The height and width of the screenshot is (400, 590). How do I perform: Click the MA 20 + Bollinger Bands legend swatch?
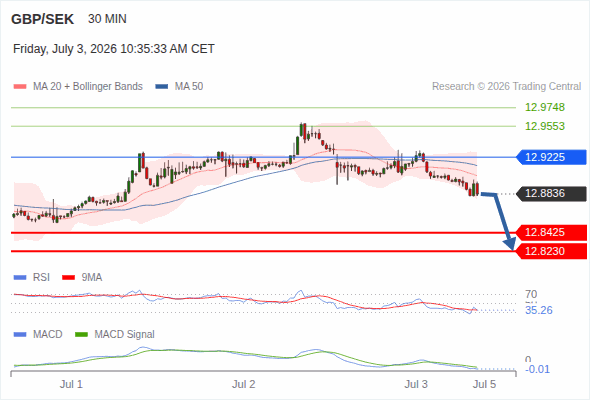[20, 87]
